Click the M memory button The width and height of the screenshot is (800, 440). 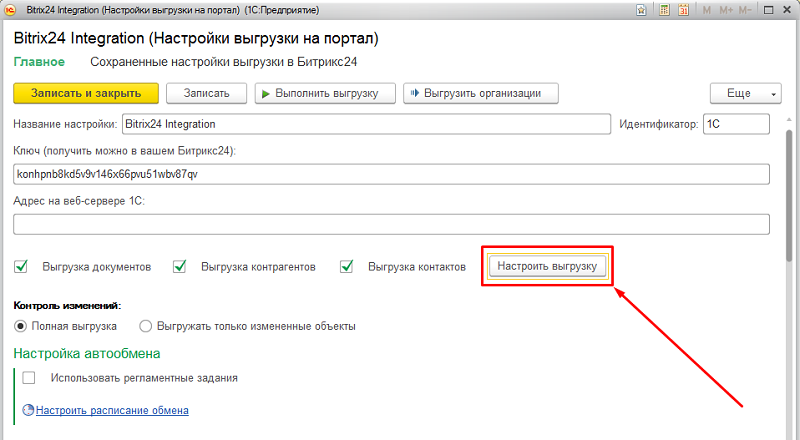707,10
